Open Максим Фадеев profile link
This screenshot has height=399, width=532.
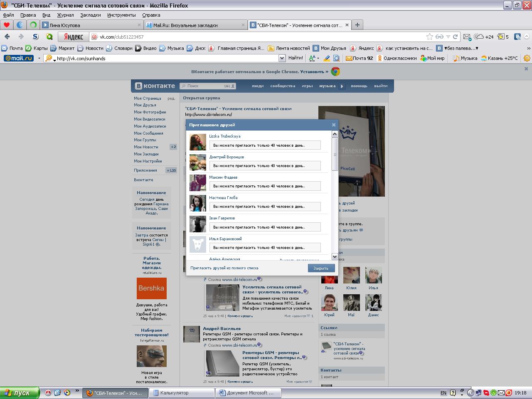[x=223, y=177]
